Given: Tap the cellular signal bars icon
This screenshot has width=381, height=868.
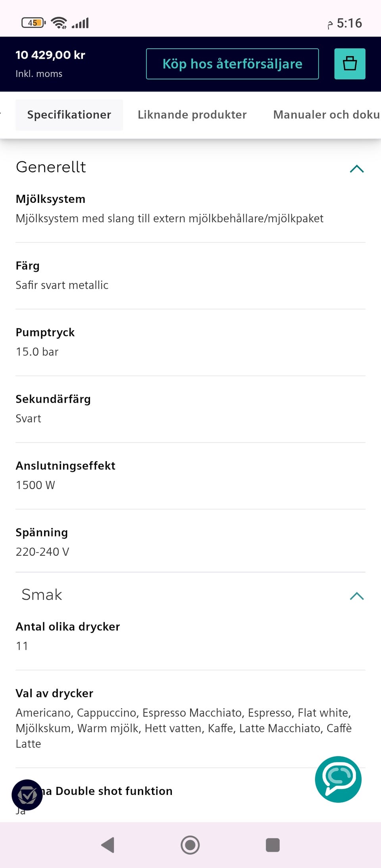Looking at the screenshot, I should coord(80,23).
